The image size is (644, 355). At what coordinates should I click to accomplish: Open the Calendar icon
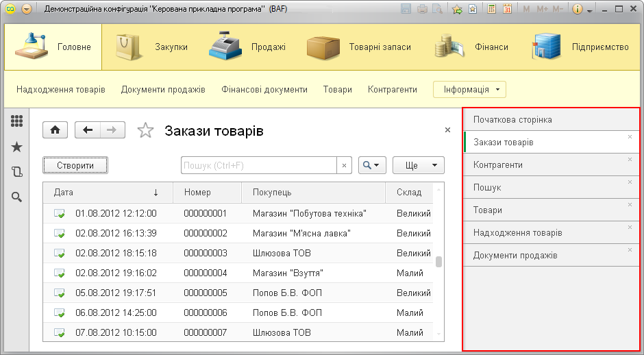click(x=507, y=9)
